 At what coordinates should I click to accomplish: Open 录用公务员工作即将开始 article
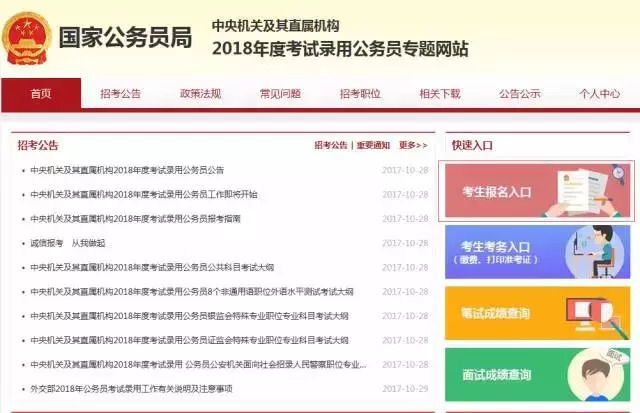tap(144, 194)
